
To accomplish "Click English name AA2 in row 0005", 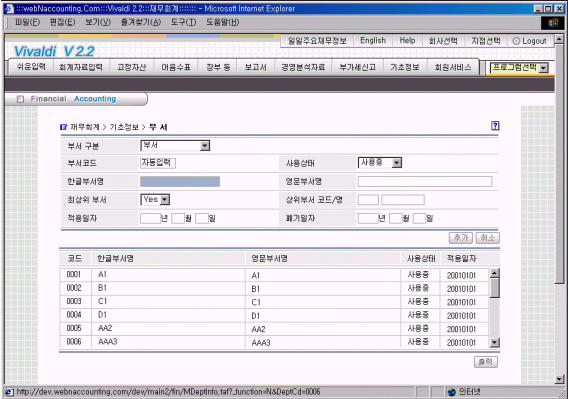I will click(x=258, y=329).
